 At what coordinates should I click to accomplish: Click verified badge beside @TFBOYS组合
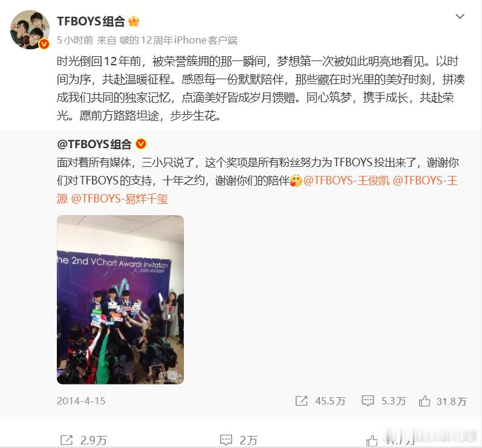click(x=141, y=144)
